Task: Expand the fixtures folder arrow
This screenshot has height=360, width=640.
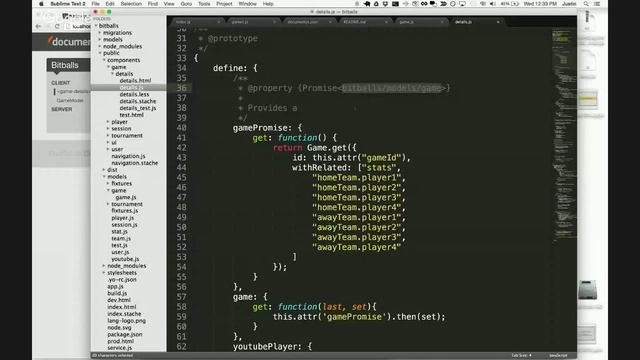Action: click(x=108, y=184)
